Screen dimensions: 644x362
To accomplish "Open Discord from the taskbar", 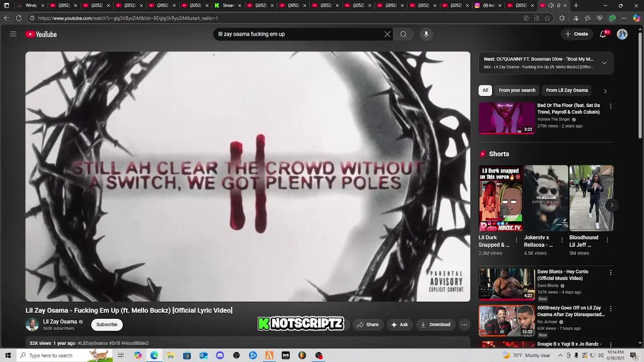I will click(220, 355).
